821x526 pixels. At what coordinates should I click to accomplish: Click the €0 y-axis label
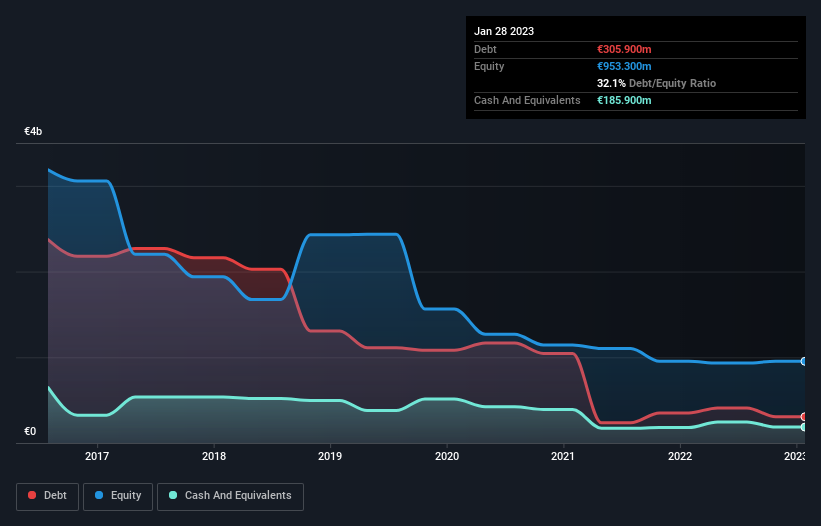(30, 431)
